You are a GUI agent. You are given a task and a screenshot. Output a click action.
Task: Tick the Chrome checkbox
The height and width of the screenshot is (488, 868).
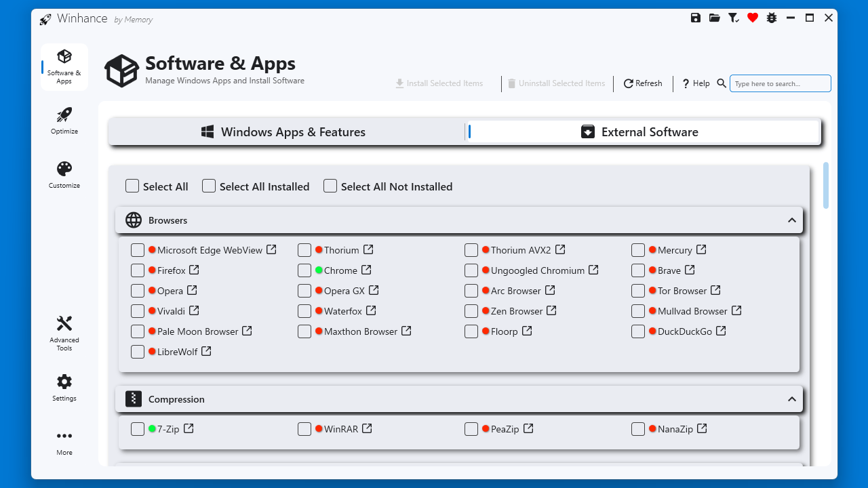pyautogui.click(x=304, y=270)
